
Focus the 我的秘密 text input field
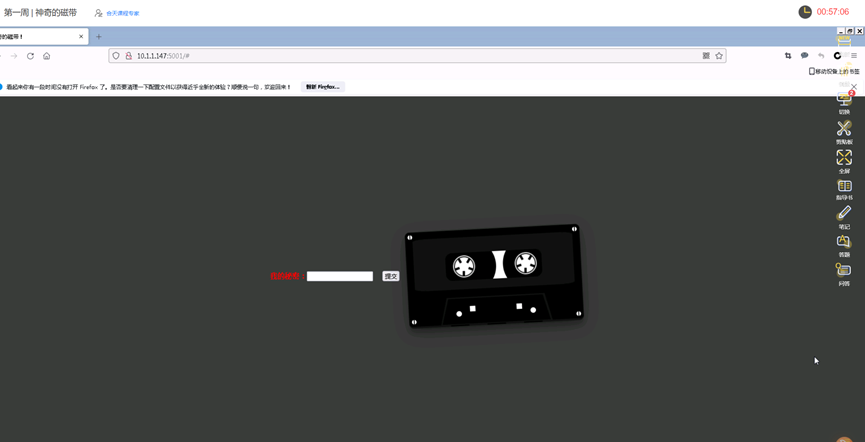340,276
